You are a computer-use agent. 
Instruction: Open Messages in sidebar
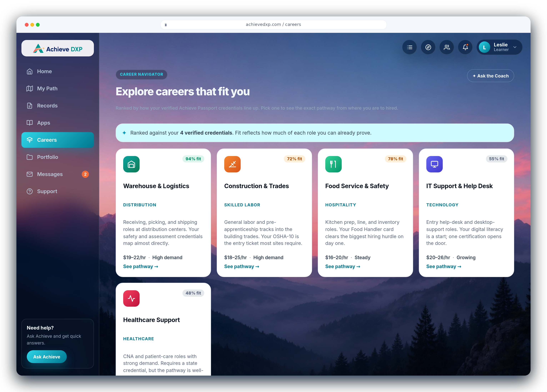[x=57, y=174]
